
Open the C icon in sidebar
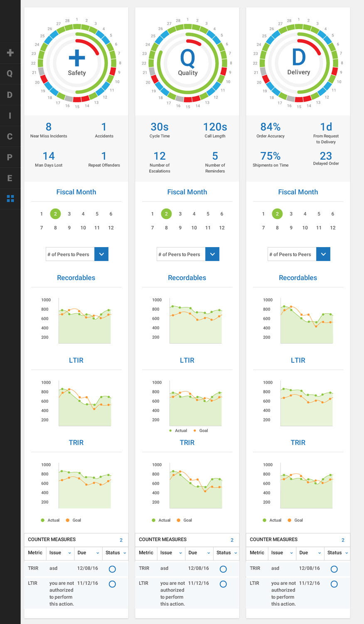point(10,136)
